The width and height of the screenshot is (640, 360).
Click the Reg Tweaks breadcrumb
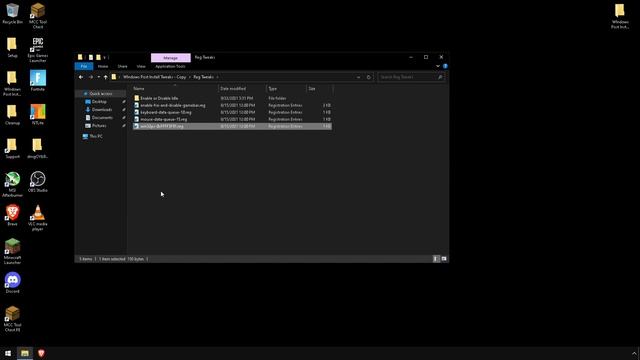[203, 77]
